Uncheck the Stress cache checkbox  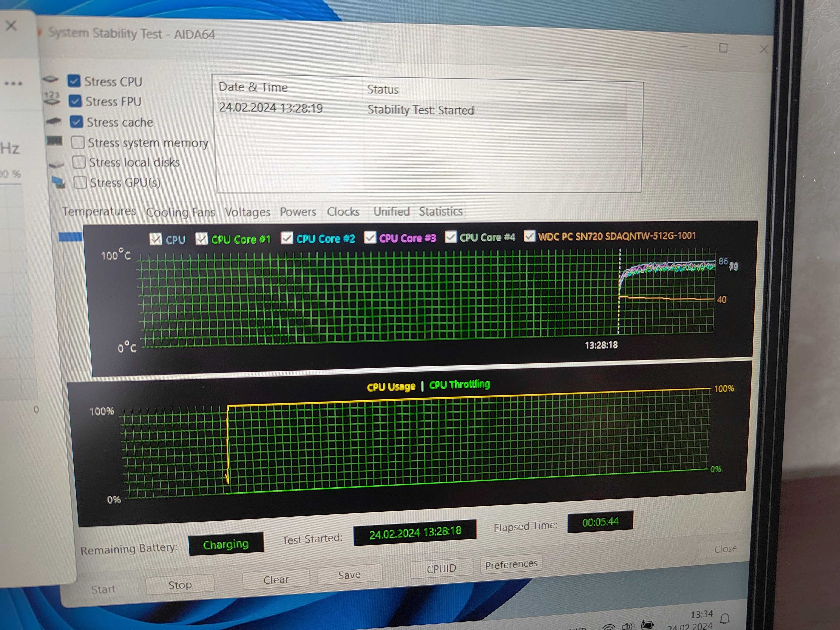tap(76, 122)
